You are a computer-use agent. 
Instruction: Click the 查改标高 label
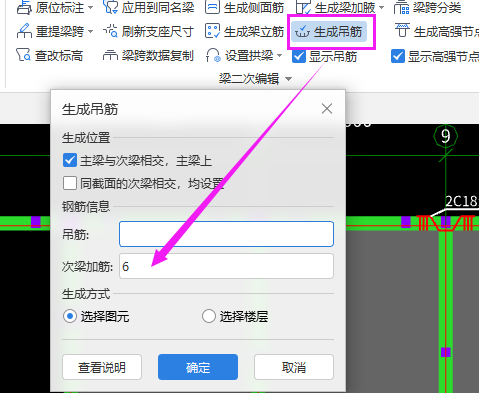pos(59,56)
